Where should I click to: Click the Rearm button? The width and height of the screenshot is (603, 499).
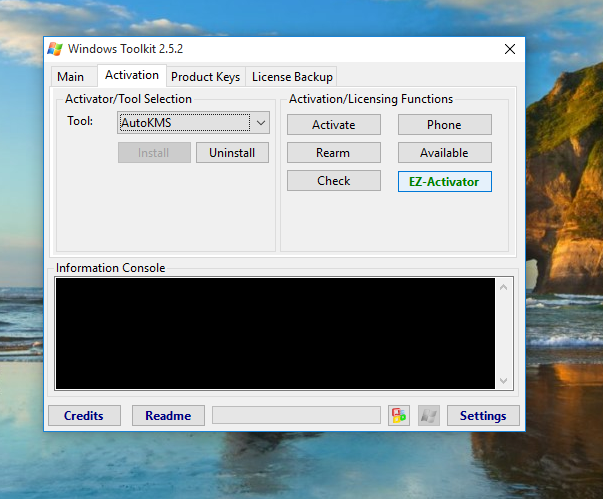coord(334,153)
